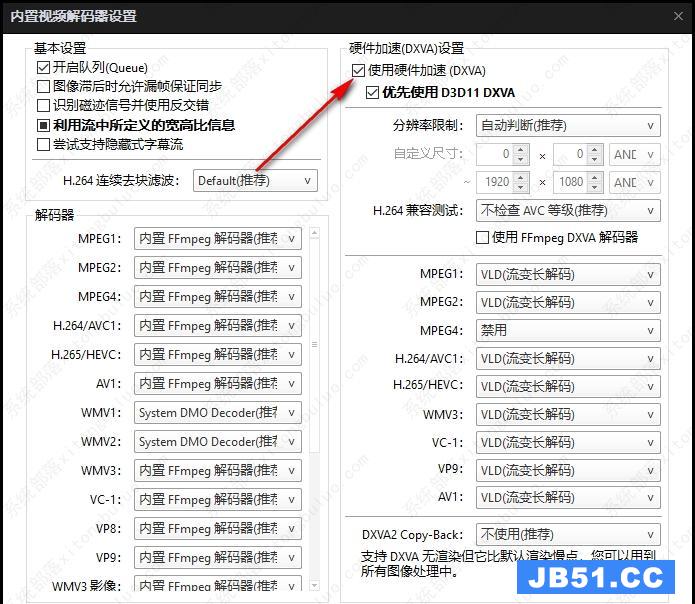This screenshot has height=604, width=695.
Task: Uncheck 使用硬件加速 (DXVA) checkbox
Action: click(x=359, y=71)
